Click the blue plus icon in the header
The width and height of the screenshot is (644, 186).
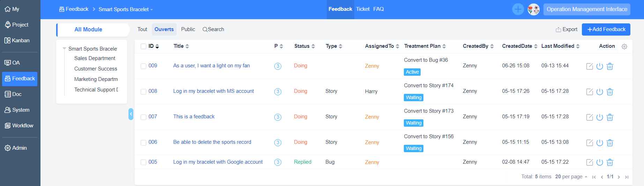[518, 9]
